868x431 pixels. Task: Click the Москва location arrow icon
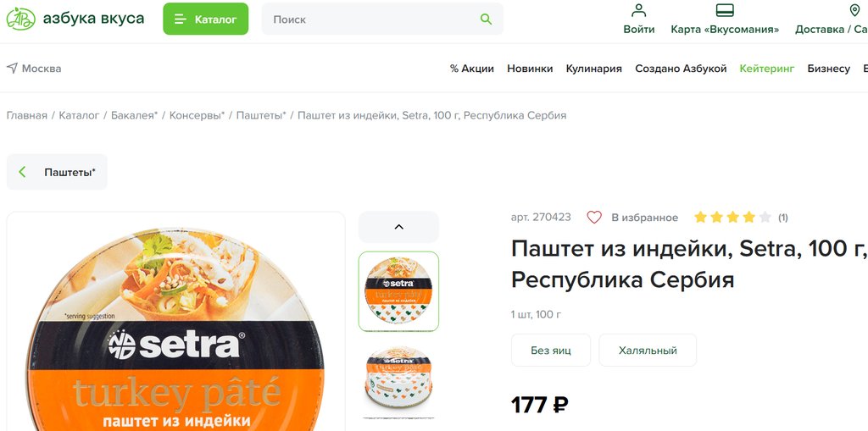click(12, 68)
